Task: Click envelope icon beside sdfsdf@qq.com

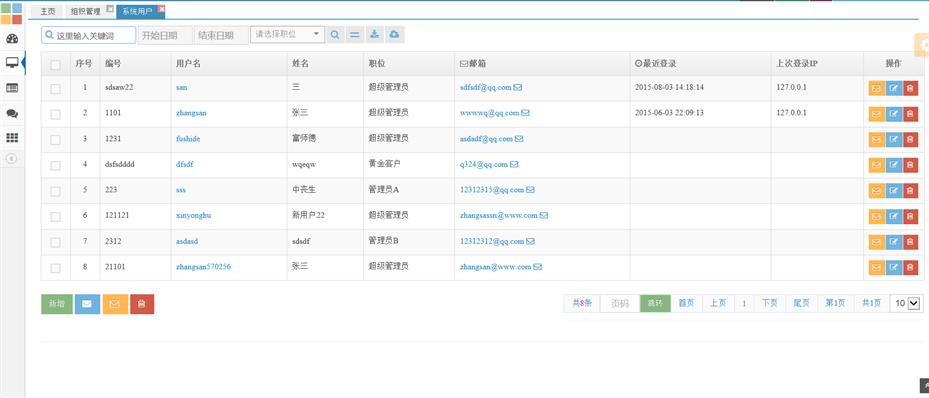Action: [x=518, y=87]
